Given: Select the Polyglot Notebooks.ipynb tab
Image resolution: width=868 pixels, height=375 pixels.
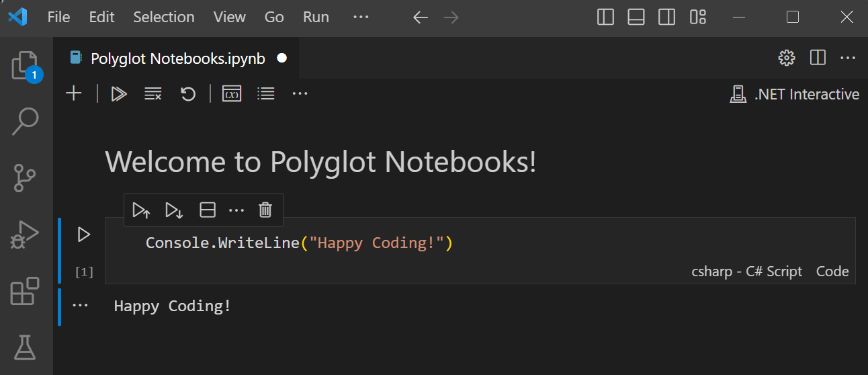Looking at the screenshot, I should point(177,58).
